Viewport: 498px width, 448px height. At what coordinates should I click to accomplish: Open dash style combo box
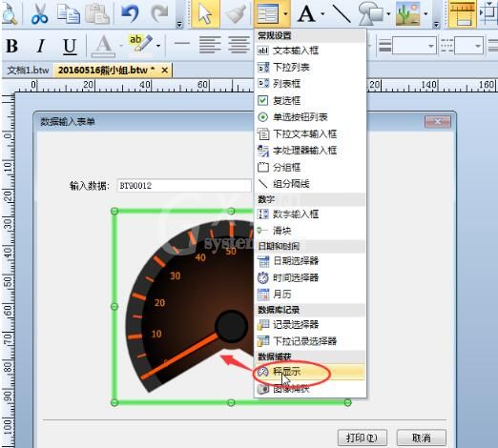(x=468, y=47)
